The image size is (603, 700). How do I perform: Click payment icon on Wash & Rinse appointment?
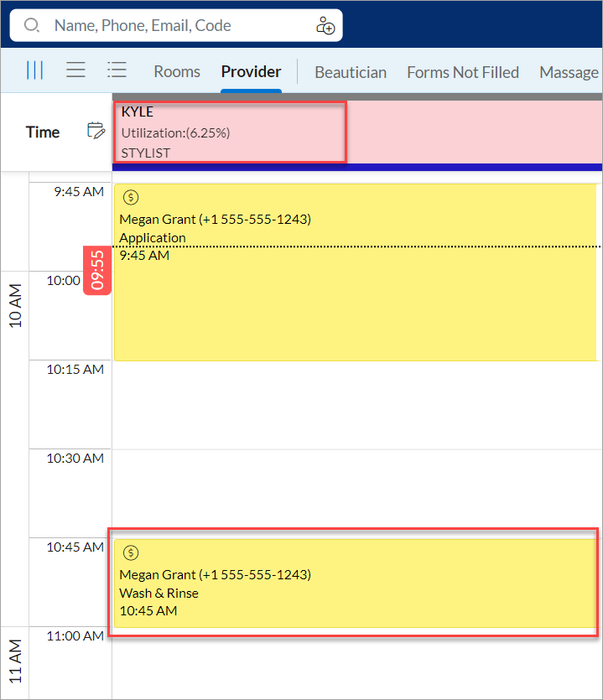coord(131,552)
